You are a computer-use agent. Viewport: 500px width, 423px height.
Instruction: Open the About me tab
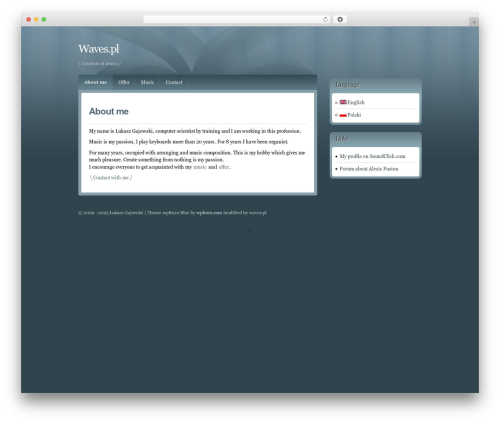[95, 82]
